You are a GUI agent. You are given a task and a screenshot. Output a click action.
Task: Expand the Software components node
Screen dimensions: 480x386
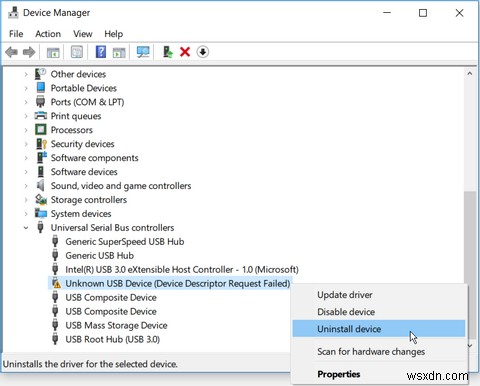click(26, 158)
